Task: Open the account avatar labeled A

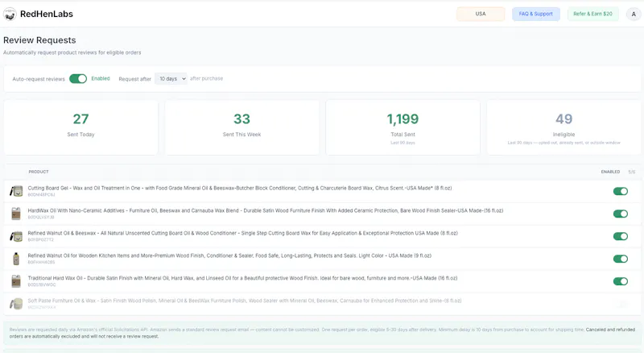Action: [634, 14]
